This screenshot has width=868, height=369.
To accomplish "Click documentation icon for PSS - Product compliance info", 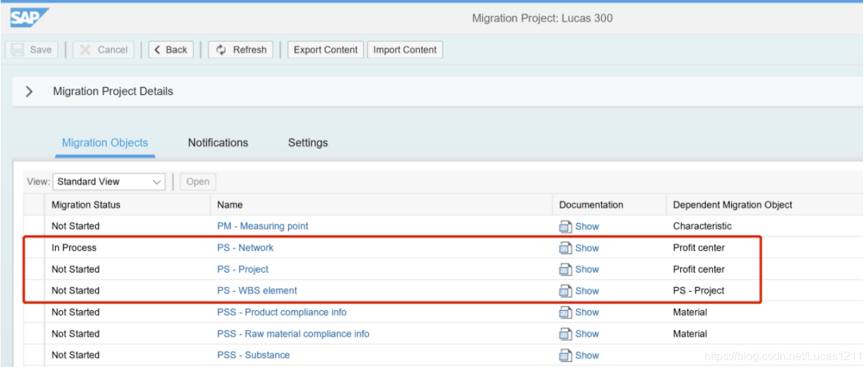I will 565,312.
